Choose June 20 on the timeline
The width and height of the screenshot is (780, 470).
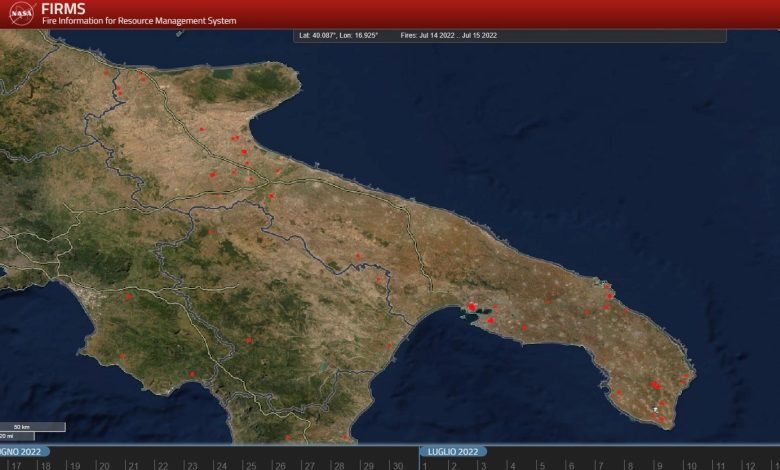tap(104, 465)
